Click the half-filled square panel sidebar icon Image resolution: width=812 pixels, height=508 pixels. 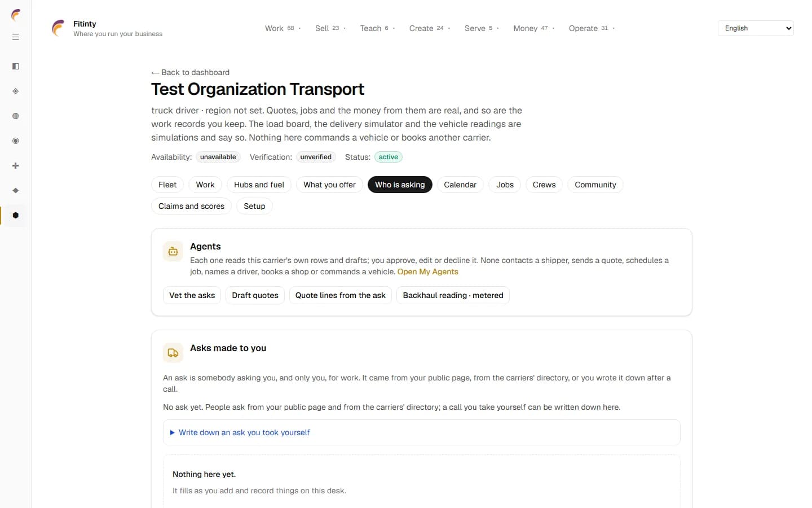tap(16, 67)
